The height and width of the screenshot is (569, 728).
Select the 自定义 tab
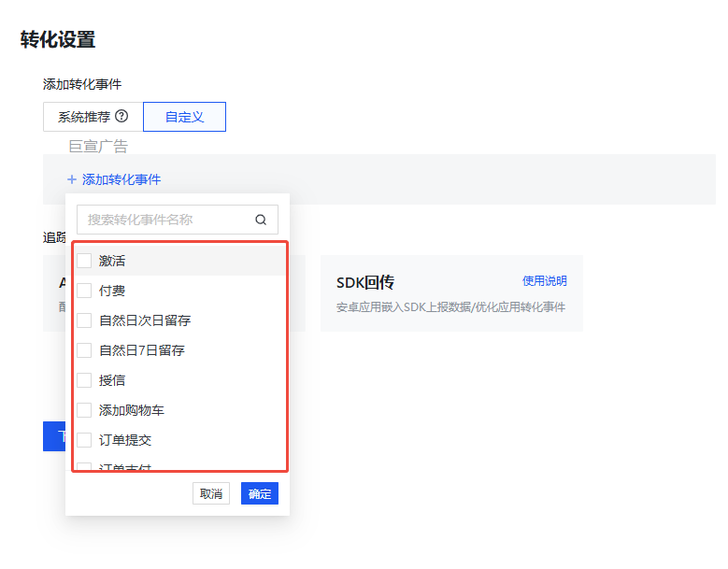point(184,117)
